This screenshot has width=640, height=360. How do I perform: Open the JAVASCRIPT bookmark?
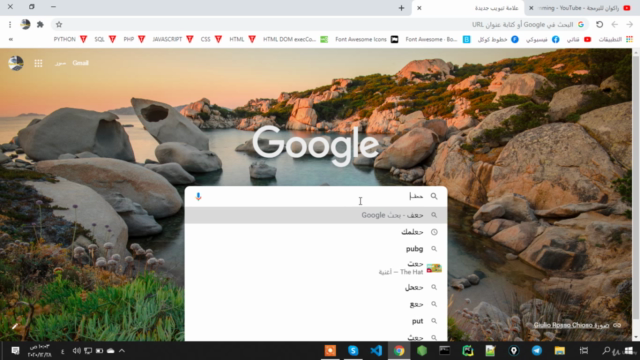pos(173,39)
